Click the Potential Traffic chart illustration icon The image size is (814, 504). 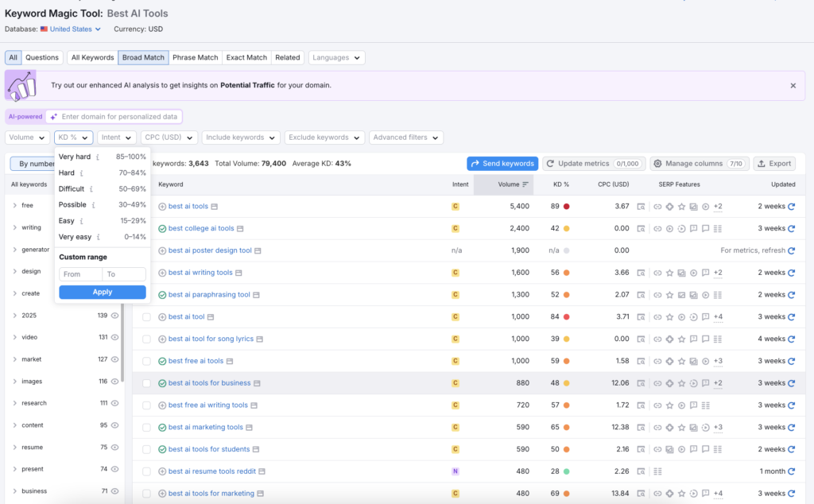click(x=21, y=86)
